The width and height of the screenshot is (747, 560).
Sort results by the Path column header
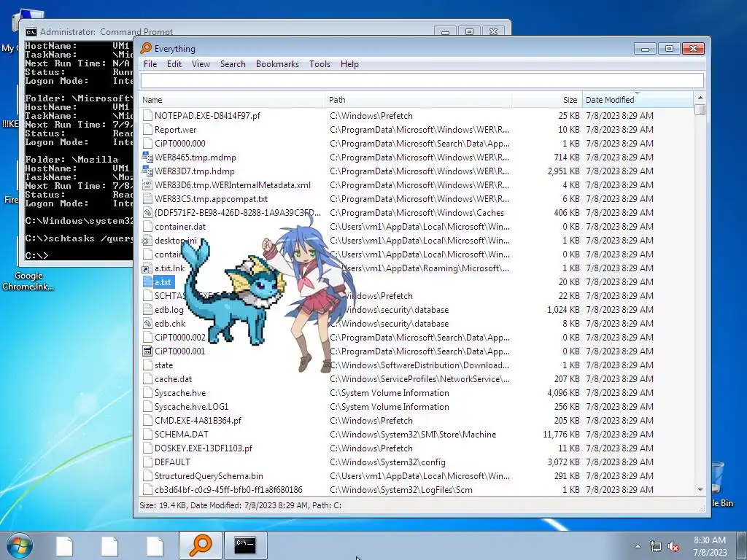[x=418, y=100]
